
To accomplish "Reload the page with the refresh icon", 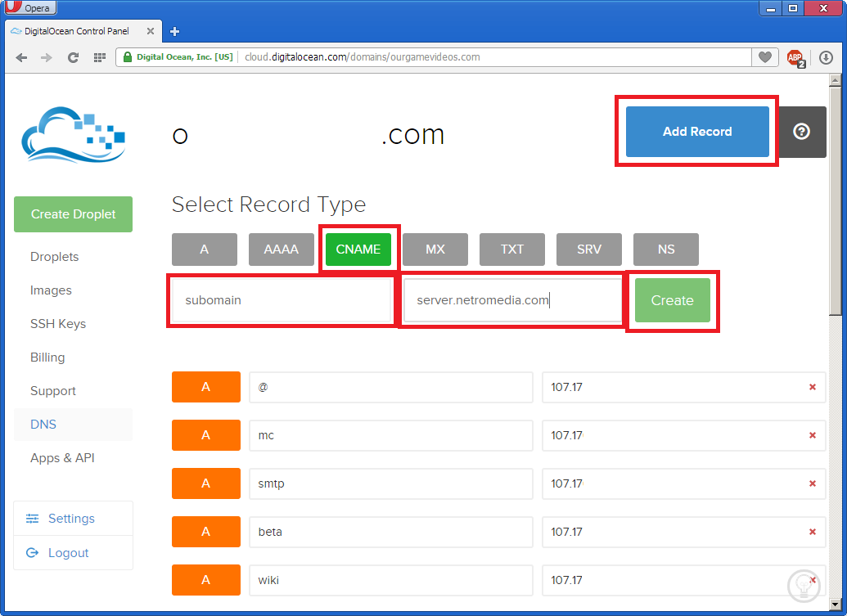I will [x=73, y=57].
